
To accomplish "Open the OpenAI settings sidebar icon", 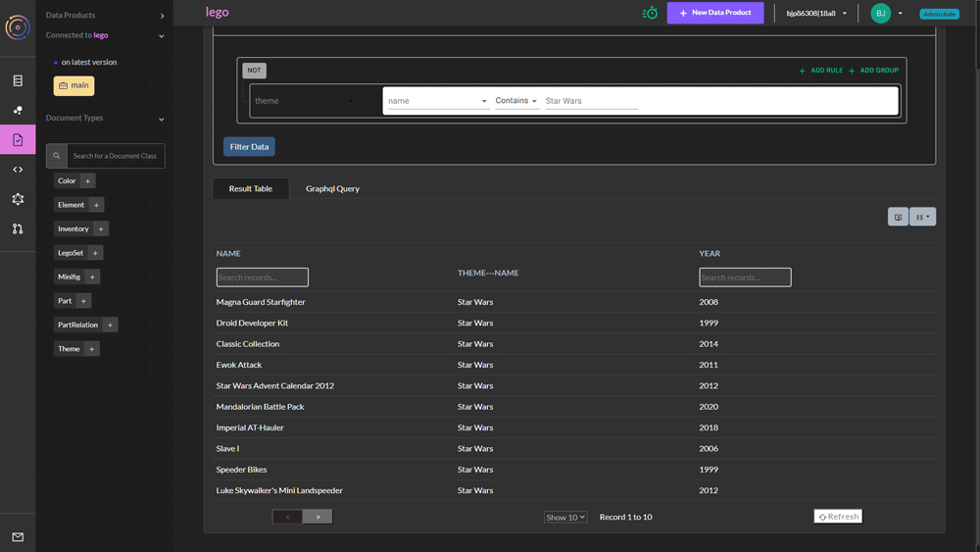I will 18,199.
